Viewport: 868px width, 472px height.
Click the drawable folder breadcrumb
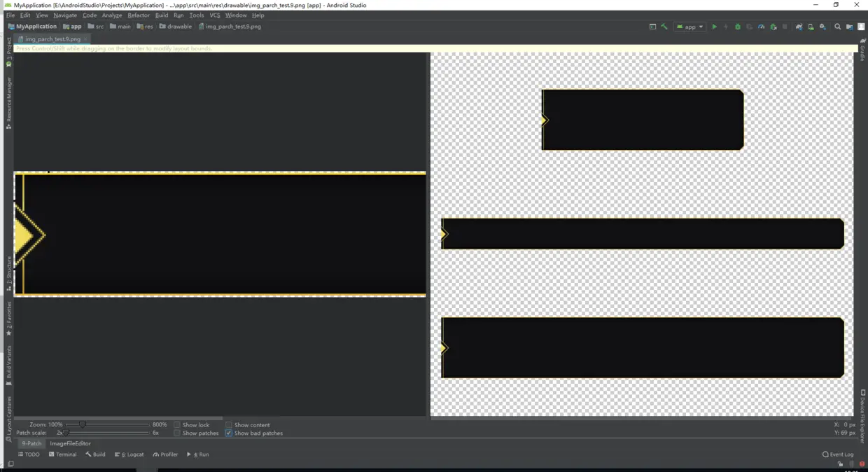(176, 27)
